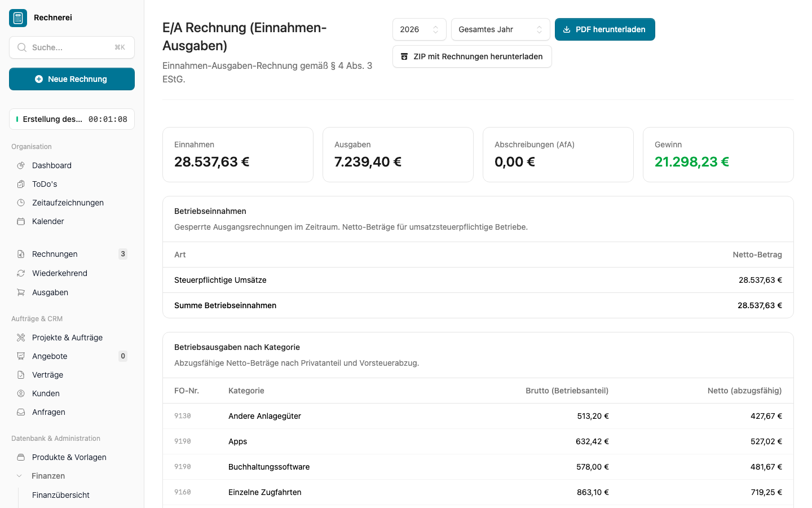Screen dimensions: 812x508
Task: Navigate to Kalender
Action: [72, 221]
